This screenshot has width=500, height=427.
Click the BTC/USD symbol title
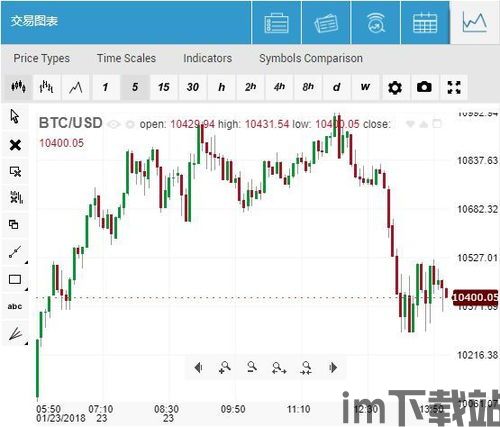(70, 123)
